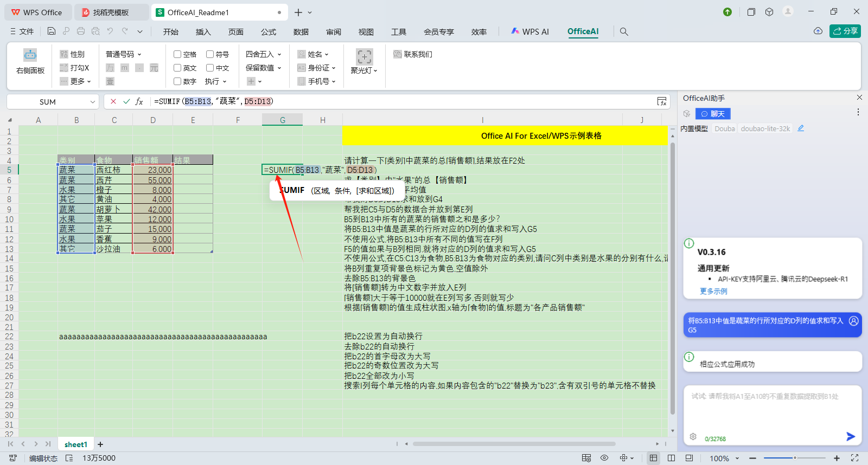The width and height of the screenshot is (868, 465).
Task: Open the 手机号 dropdown
Action: [317, 81]
